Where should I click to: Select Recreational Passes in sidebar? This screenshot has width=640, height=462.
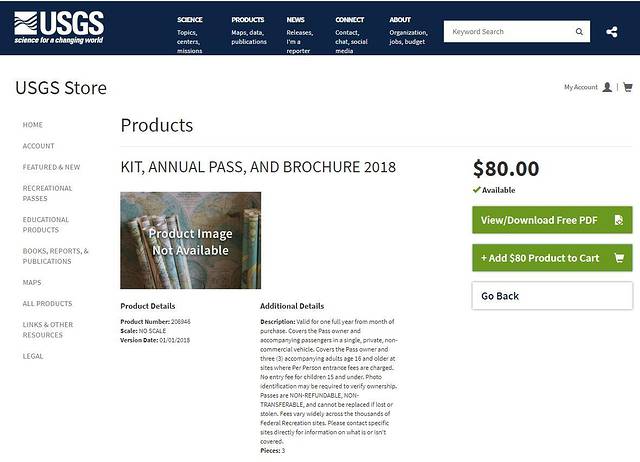point(47,193)
